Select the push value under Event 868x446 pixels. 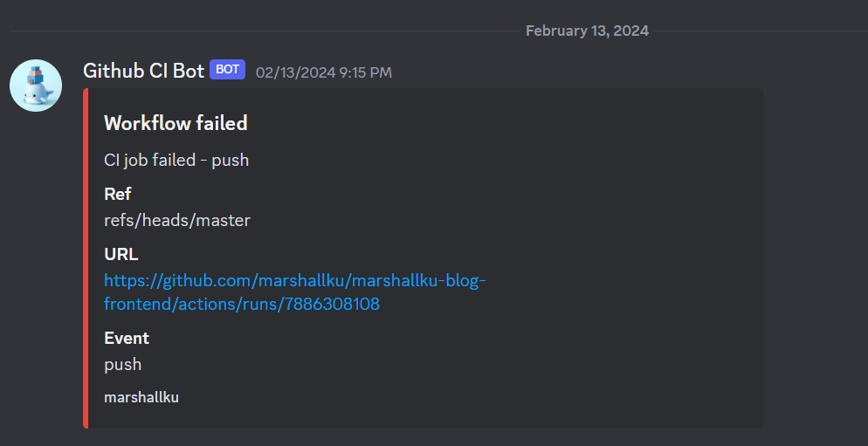122,365
